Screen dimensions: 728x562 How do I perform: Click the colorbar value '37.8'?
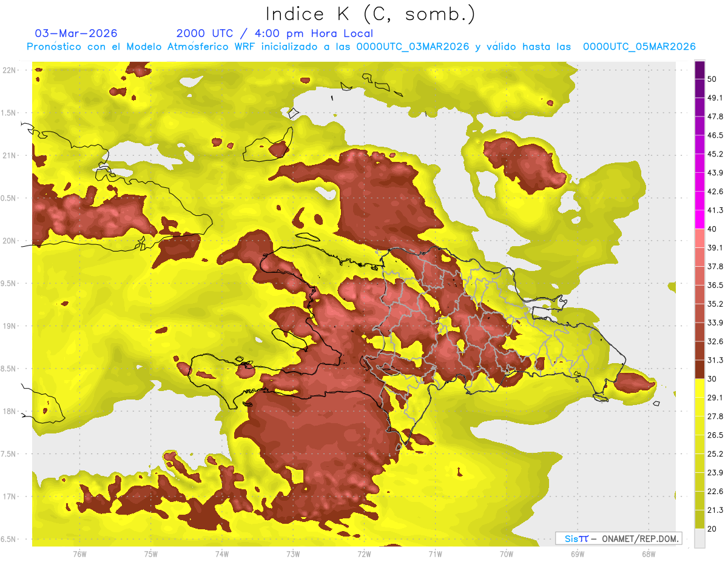[x=715, y=267]
